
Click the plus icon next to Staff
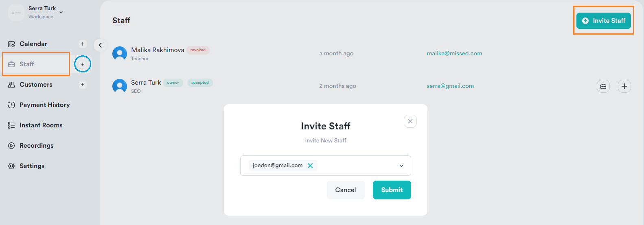83,64
